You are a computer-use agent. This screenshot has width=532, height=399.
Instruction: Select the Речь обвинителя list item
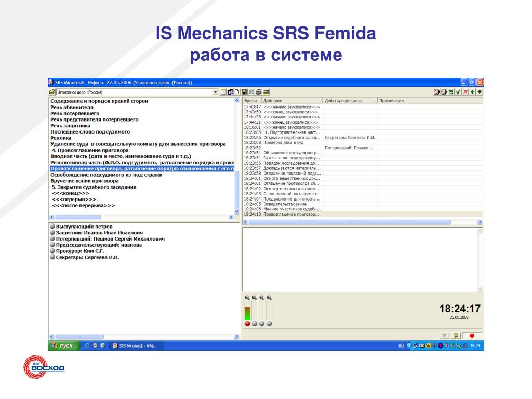[x=72, y=107]
